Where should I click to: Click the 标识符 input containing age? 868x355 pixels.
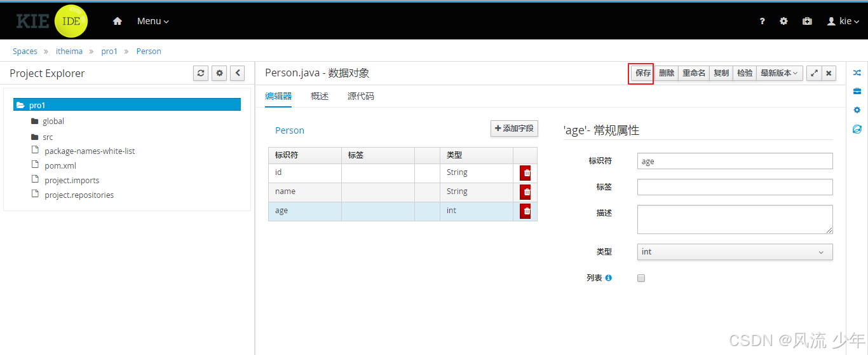pos(735,162)
